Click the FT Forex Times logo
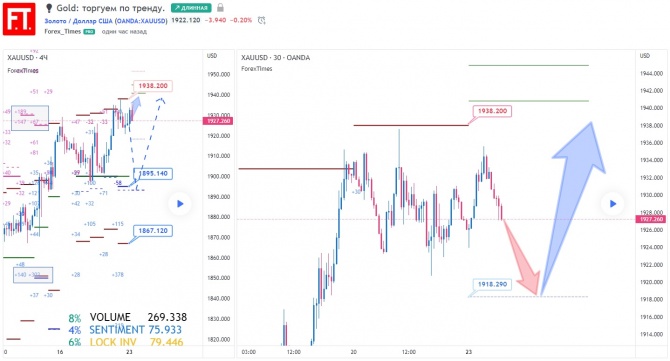Screen dimensions: 670x361 tap(19, 19)
